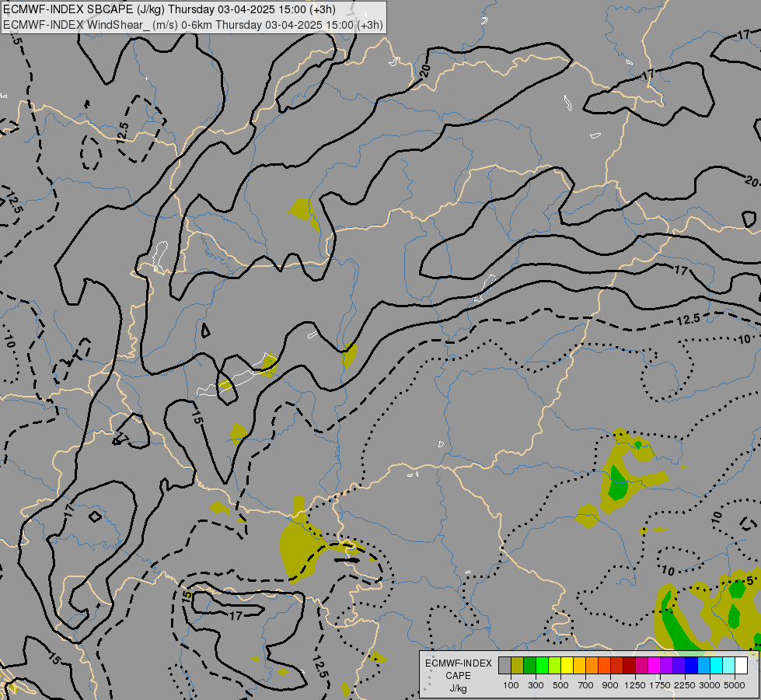The width and height of the screenshot is (761, 700).
Task: Click the 5000 legend value
Action: 735,685
